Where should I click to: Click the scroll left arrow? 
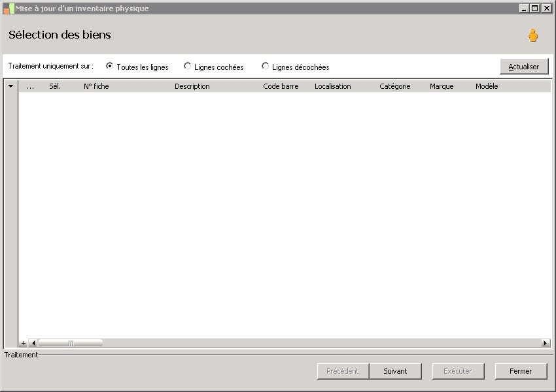click(33, 343)
